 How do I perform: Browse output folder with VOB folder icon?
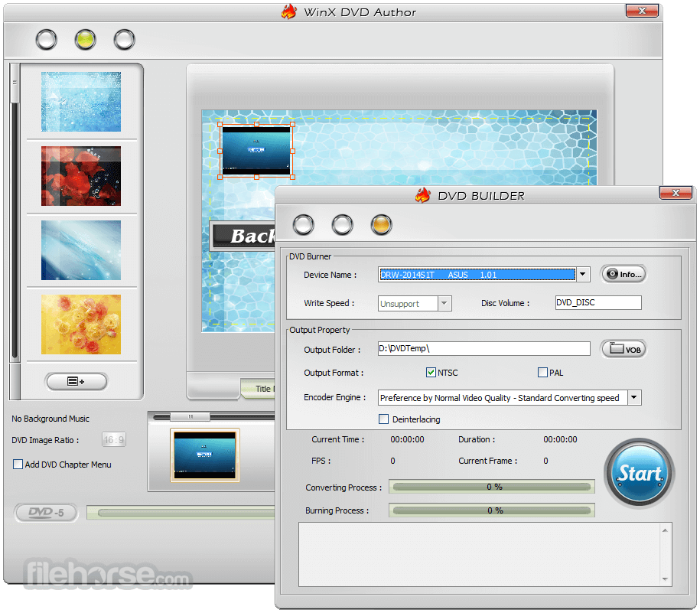623,349
